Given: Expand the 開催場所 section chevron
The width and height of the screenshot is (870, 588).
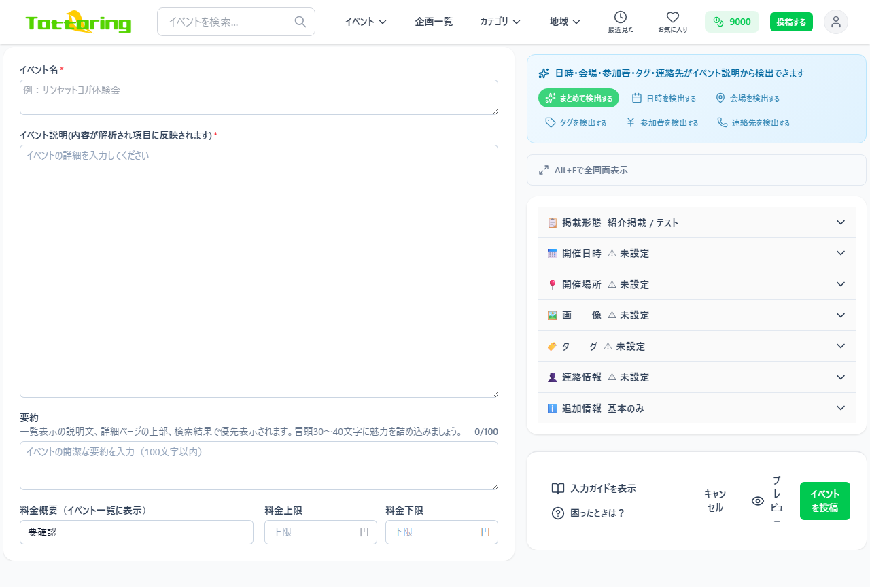Looking at the screenshot, I should pyautogui.click(x=841, y=284).
